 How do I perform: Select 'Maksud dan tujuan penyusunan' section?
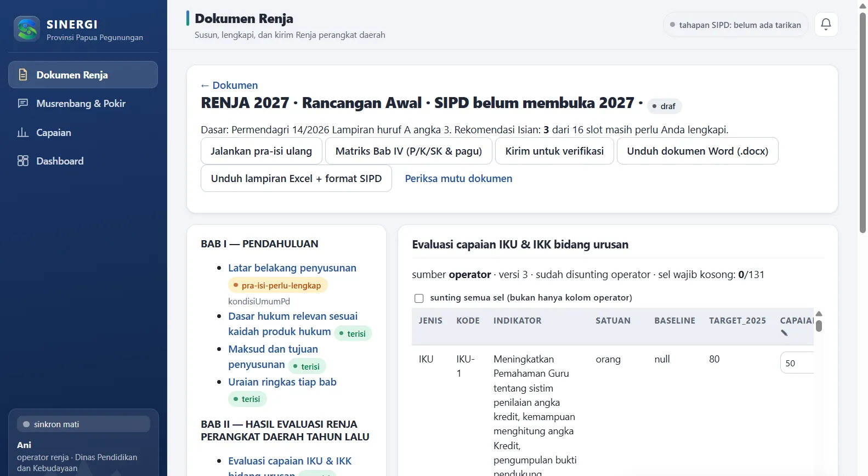[x=273, y=356]
